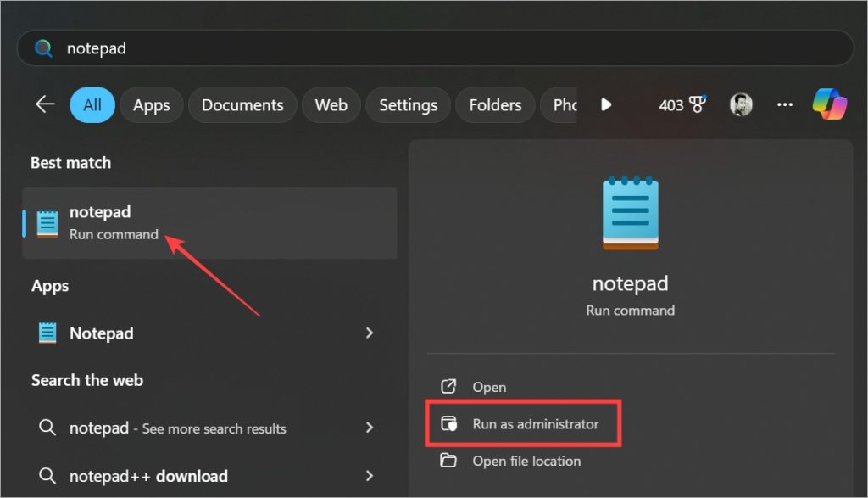Show more filter tabs with play arrow

click(x=606, y=104)
